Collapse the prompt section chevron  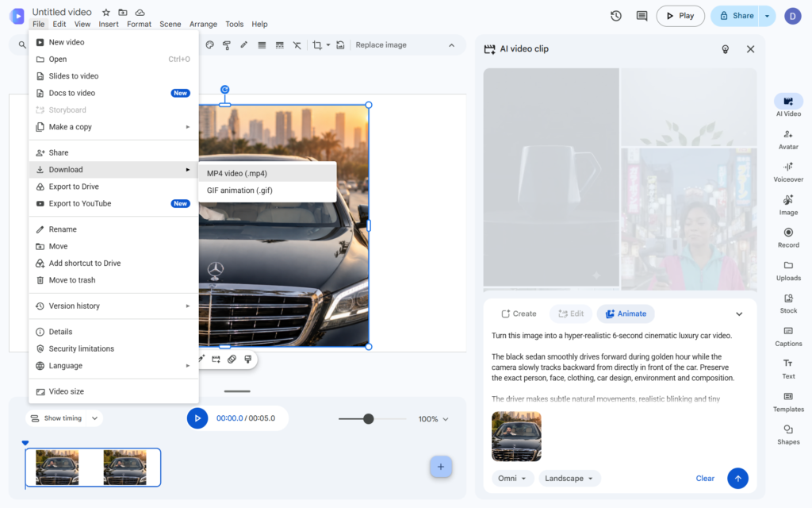[x=739, y=314]
